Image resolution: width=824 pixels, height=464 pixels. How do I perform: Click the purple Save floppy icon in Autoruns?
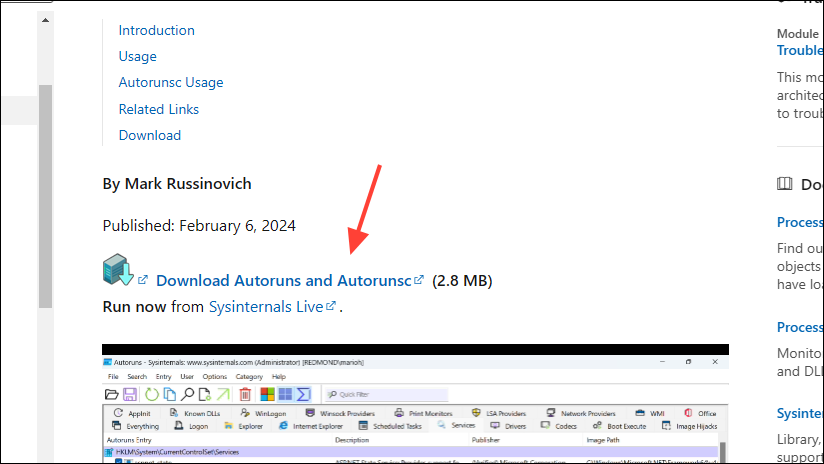[130, 394]
